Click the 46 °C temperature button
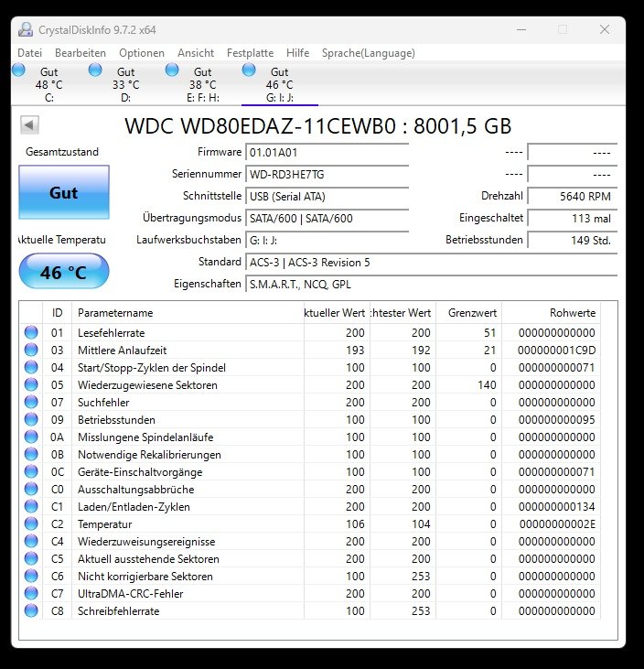 pyautogui.click(x=64, y=272)
